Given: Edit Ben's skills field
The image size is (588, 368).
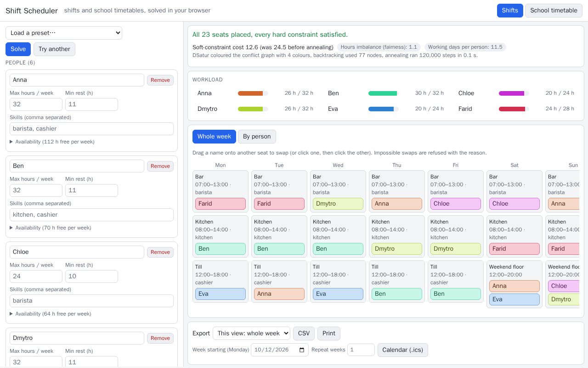Looking at the screenshot, I should click(x=91, y=215).
